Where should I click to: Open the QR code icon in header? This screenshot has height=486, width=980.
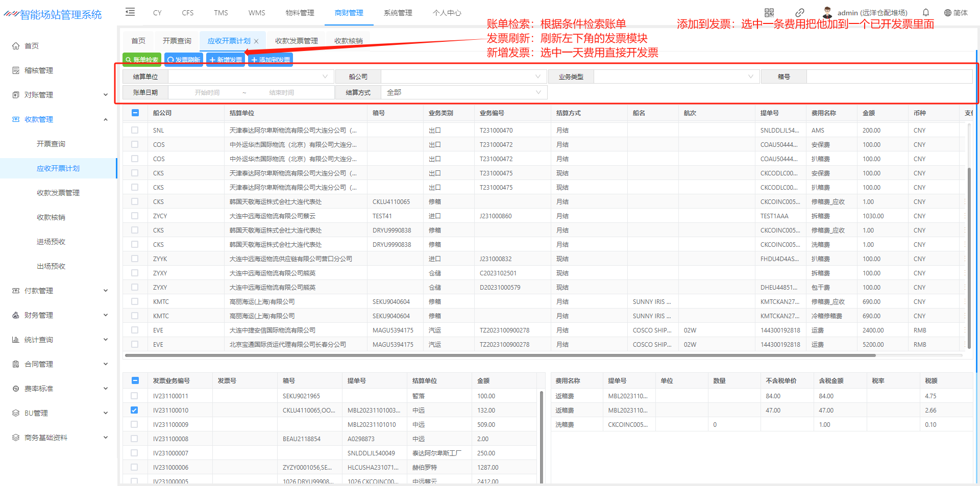click(x=769, y=13)
